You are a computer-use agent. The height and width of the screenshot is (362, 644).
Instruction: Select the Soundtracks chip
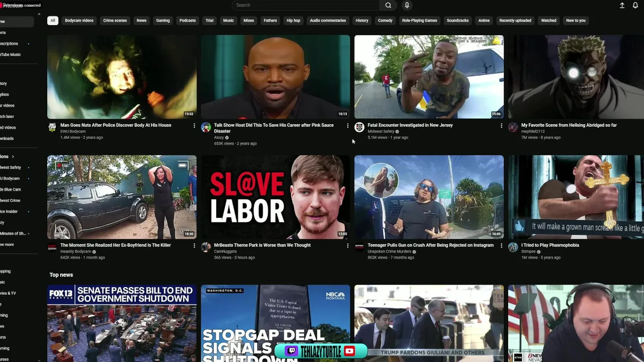coord(457,21)
